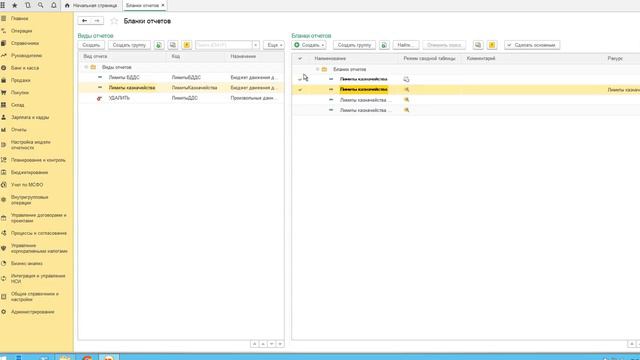
Task: Click Создать группу in Виды отчетов panel
Action: point(129,45)
